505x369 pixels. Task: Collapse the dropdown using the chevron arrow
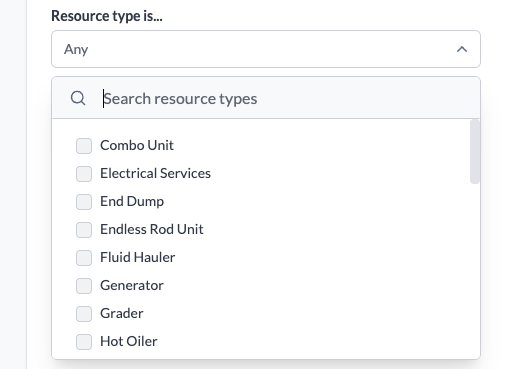coord(462,49)
